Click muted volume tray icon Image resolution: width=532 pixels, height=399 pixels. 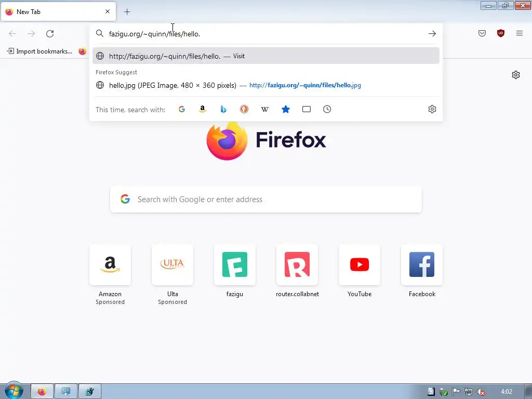[481, 392]
